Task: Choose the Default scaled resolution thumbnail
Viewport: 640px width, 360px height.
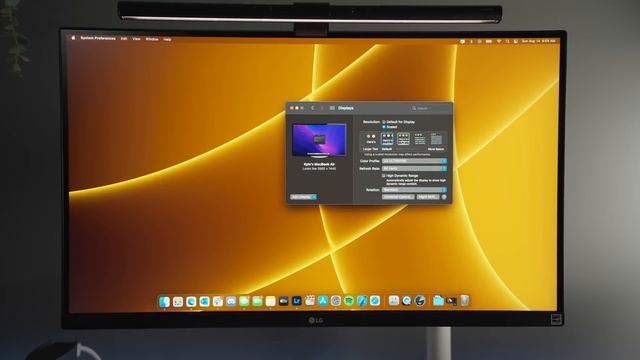Action: tap(387, 139)
